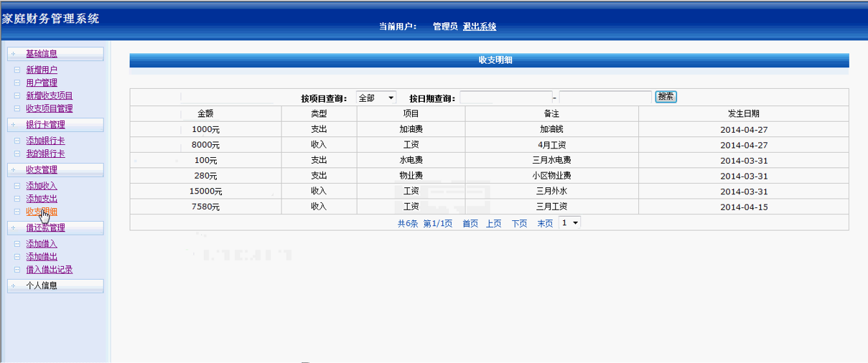Click the 金额 column header
Image resolution: width=868 pixels, height=363 pixels.
click(x=205, y=113)
